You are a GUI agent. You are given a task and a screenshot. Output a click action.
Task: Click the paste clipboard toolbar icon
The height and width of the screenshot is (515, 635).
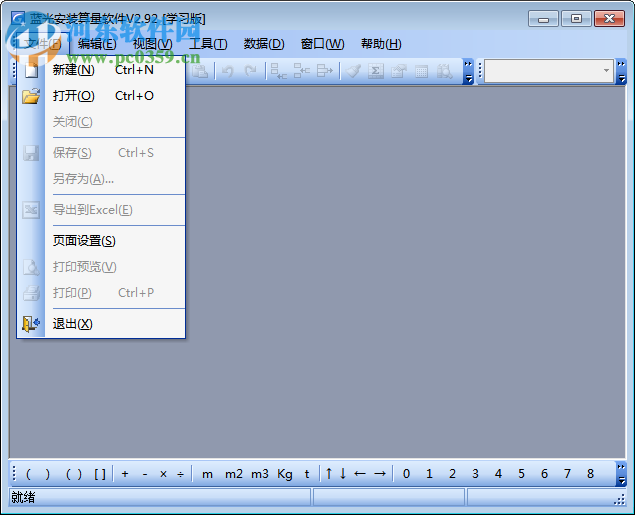(200, 71)
